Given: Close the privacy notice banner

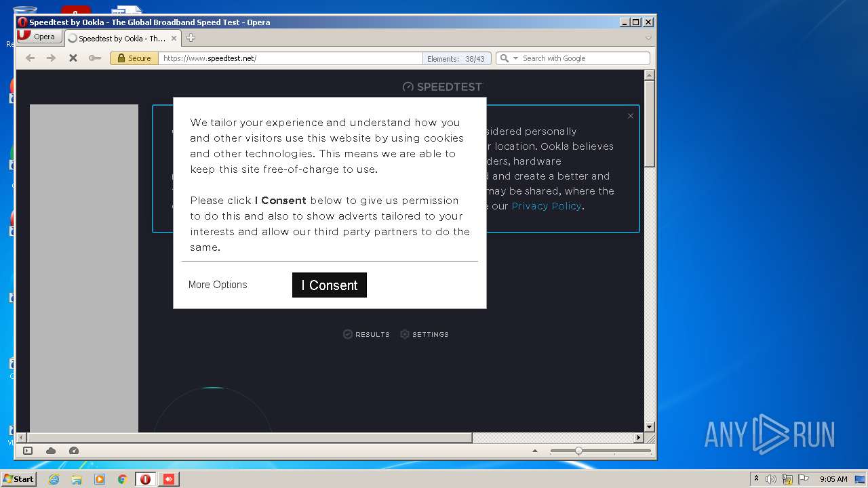Looking at the screenshot, I should (631, 116).
